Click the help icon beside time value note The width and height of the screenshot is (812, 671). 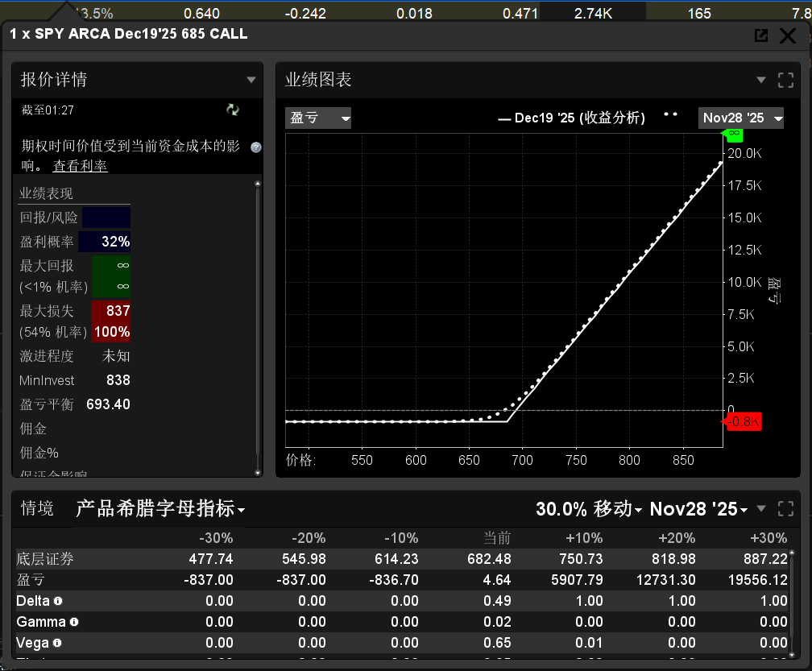point(256,147)
